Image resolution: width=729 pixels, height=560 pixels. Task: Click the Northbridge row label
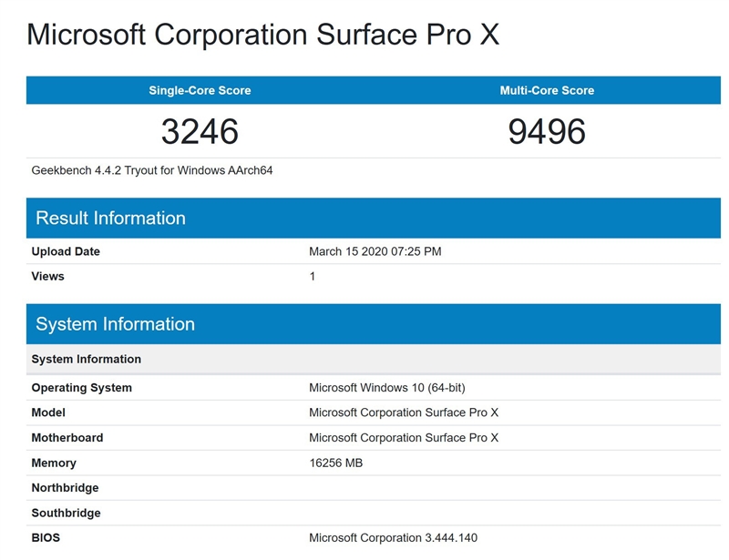click(x=65, y=488)
